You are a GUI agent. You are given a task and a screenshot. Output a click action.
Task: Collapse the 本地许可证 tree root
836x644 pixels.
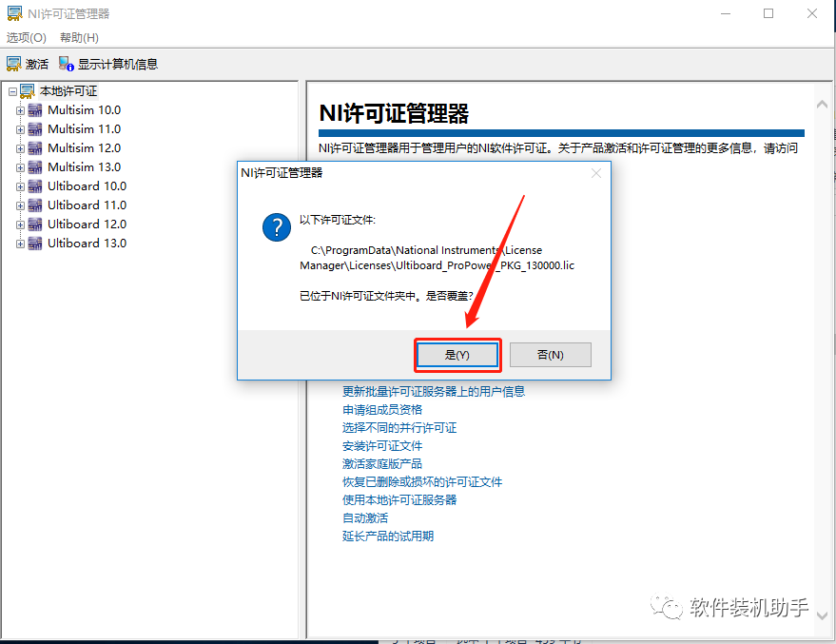[12, 91]
